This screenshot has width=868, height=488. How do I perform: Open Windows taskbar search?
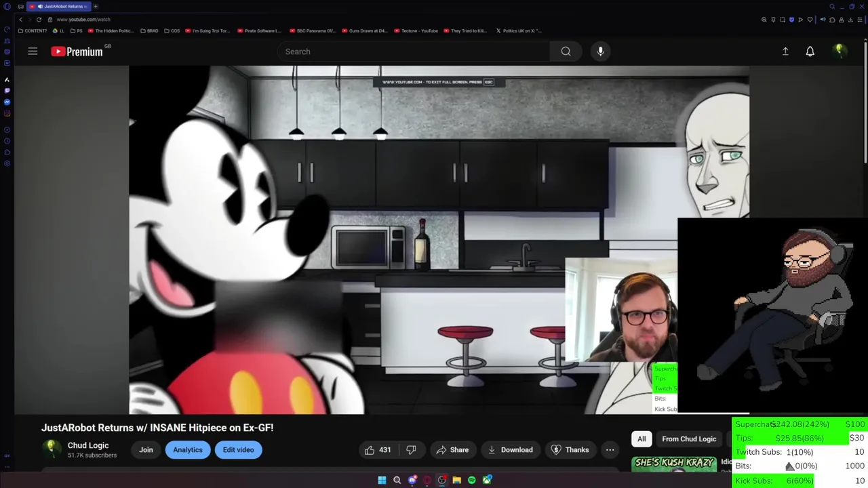pyautogui.click(x=397, y=480)
